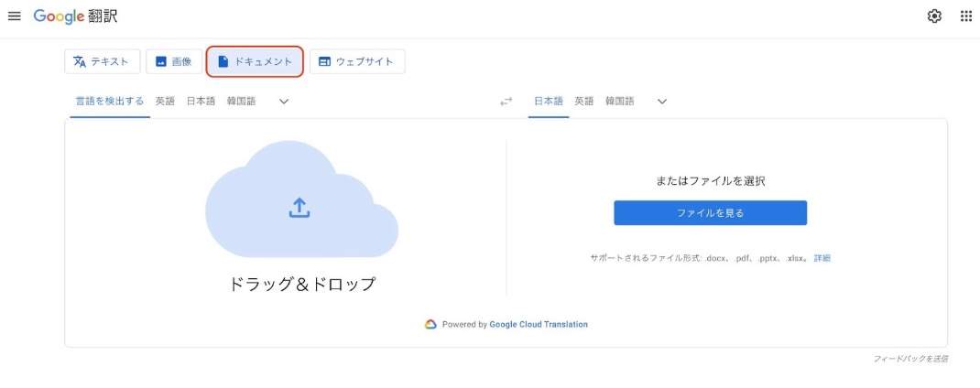Select 言語を検出する as source language
This screenshot has width=980, height=388.
click(x=110, y=102)
